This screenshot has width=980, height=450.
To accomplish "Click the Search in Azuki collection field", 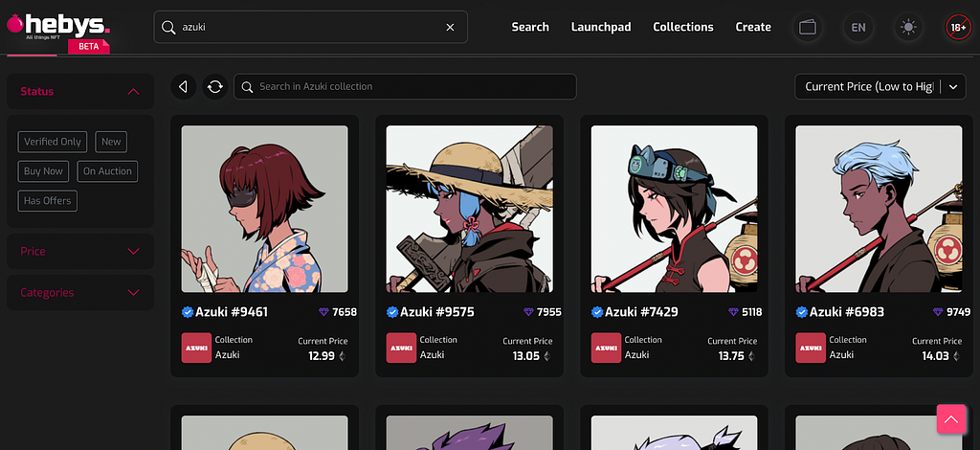I will 405,87.
